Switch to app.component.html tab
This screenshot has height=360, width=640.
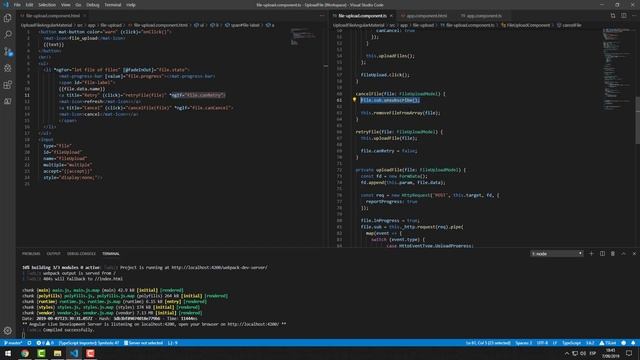coord(427,16)
